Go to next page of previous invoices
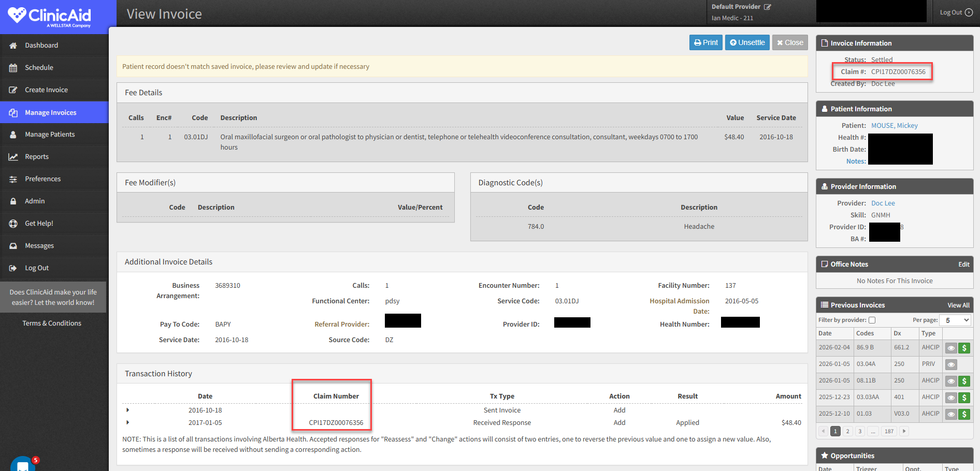 [x=904, y=431]
